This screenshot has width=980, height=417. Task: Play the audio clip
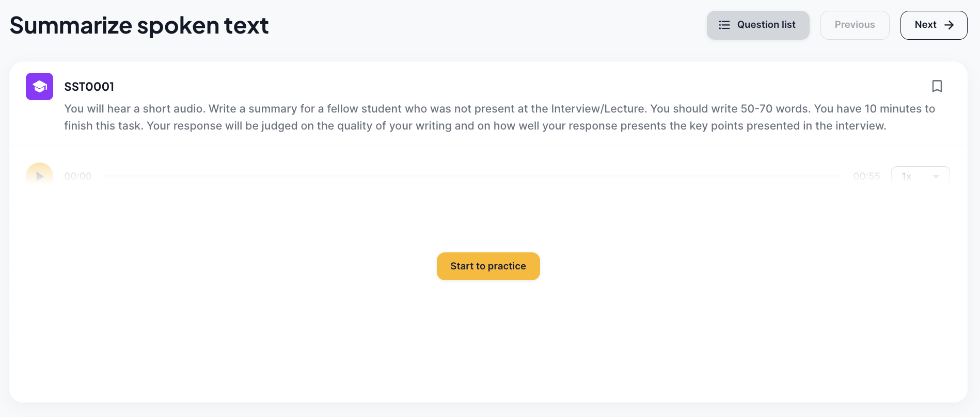[39, 176]
